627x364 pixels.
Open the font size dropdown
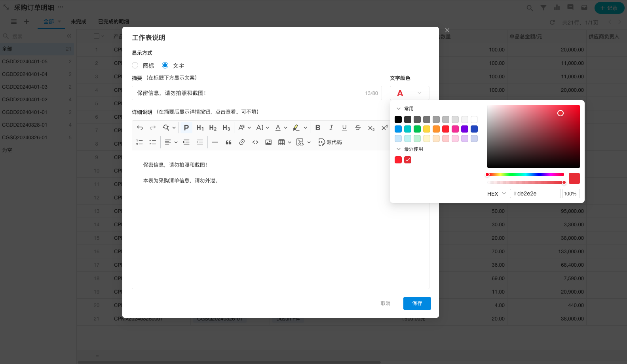coord(263,128)
